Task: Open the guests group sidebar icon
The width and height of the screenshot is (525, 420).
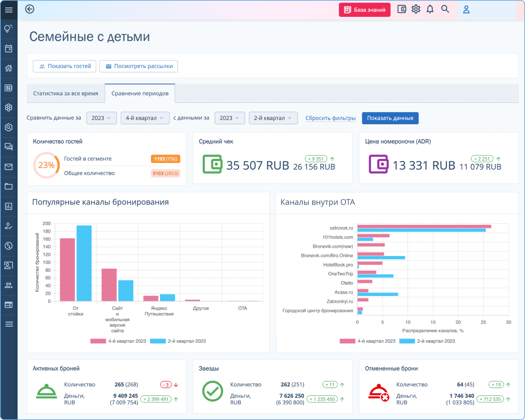Action: point(9,285)
